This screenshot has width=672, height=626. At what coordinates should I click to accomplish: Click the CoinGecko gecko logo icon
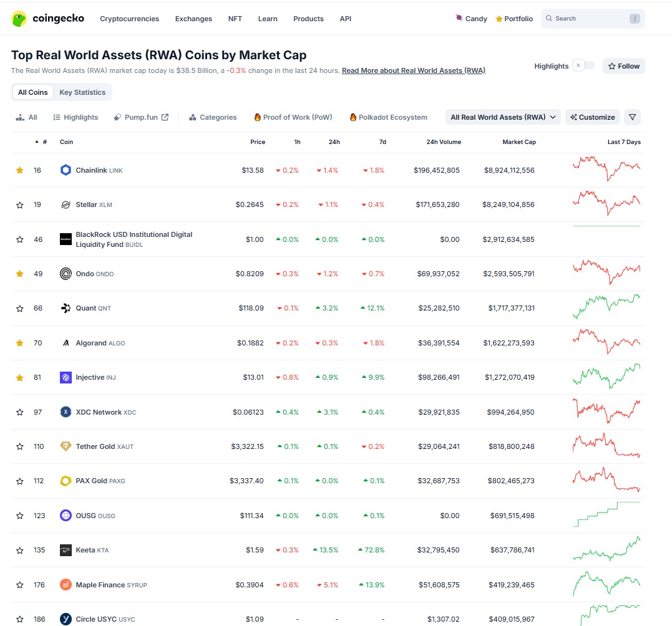tap(19, 19)
